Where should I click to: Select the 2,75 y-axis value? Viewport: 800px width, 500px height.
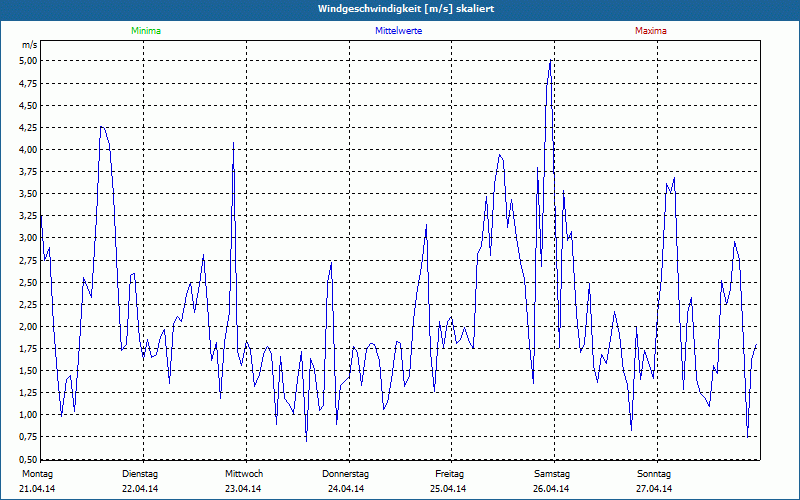point(29,260)
